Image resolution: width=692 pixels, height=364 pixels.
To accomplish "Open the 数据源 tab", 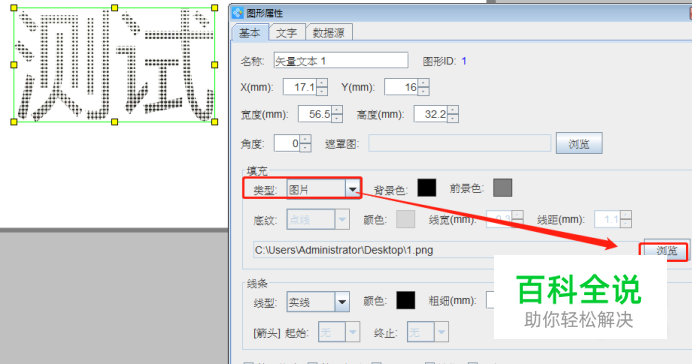I will click(x=329, y=33).
